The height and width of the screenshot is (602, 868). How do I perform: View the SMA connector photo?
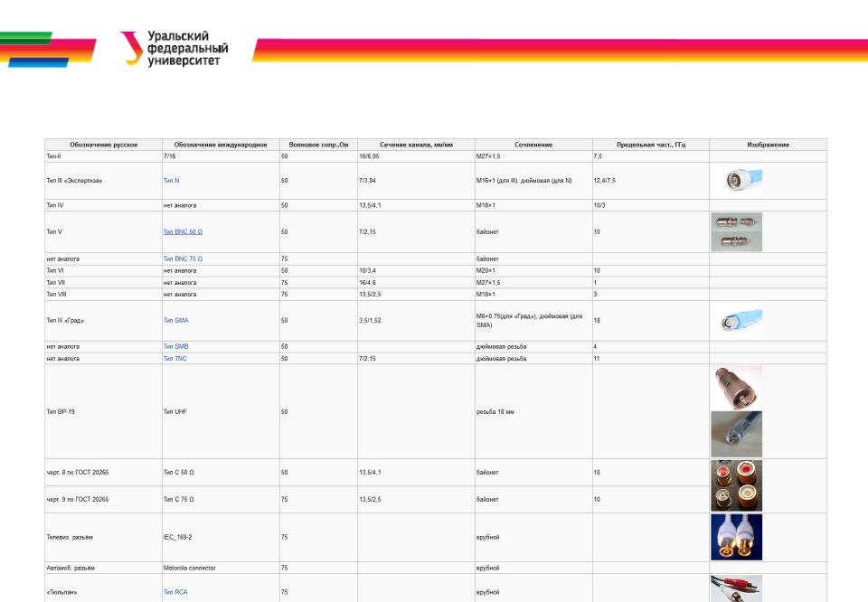[x=737, y=320]
